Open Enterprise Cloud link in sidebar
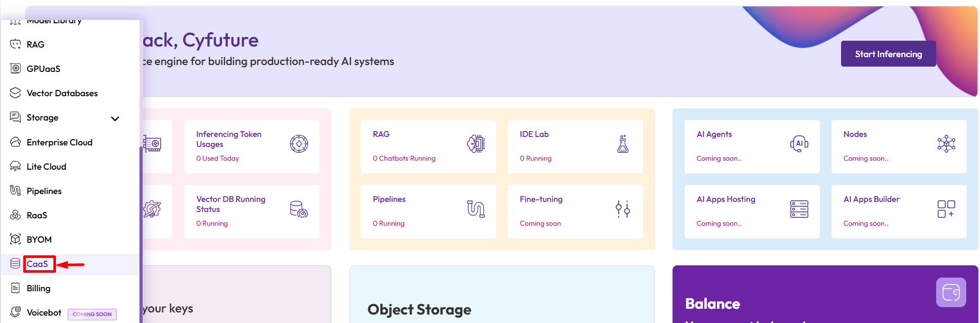This screenshot has width=980, height=323. [59, 142]
